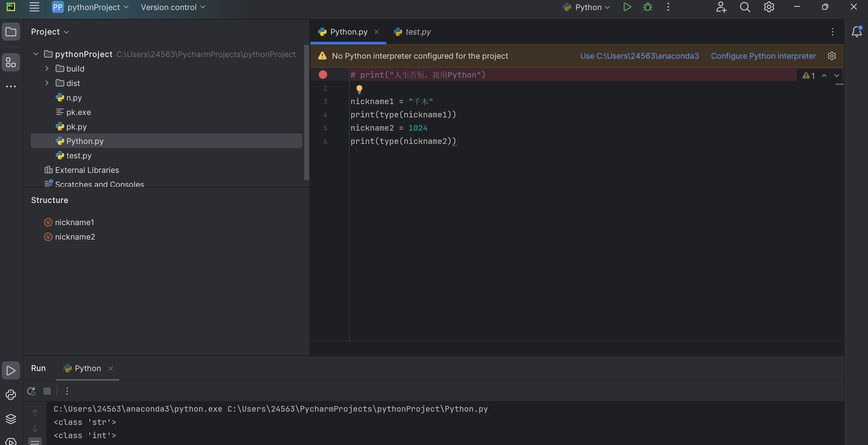The image size is (868, 445).
Task: Open the Search Everywhere magnifier icon
Action: pos(745,7)
